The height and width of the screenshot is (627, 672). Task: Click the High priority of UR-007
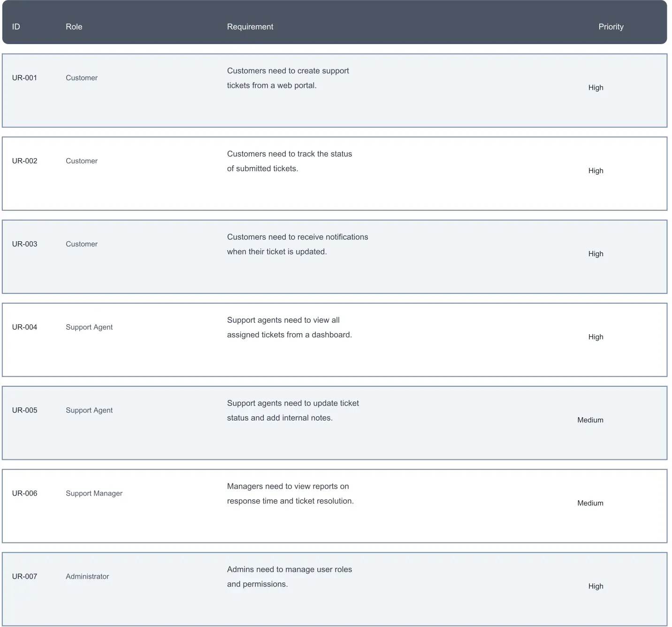tap(596, 586)
